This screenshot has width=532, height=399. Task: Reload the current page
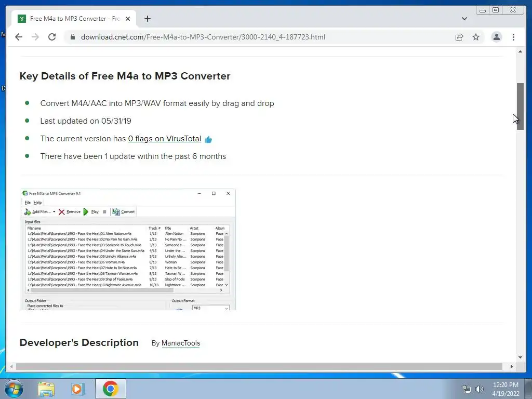pos(52,37)
